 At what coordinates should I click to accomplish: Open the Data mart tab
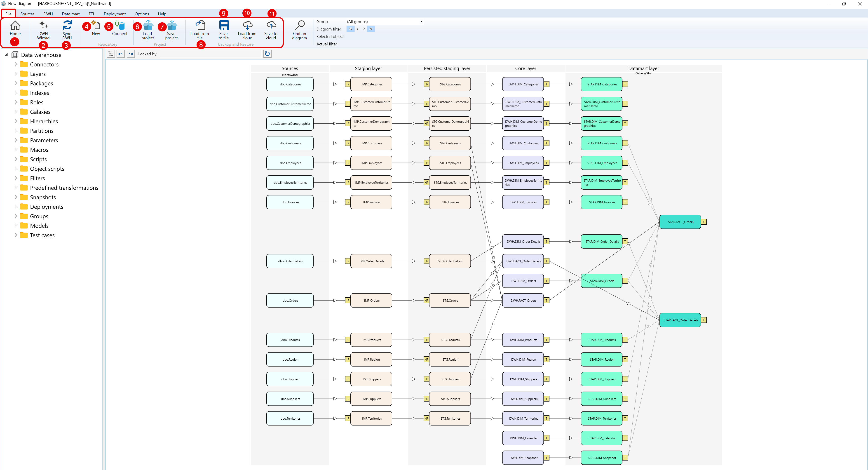71,14
